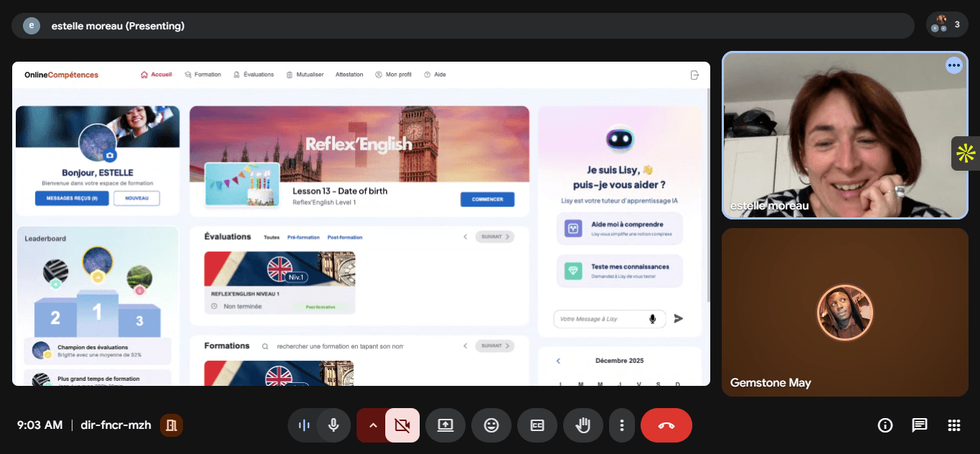The height and width of the screenshot is (454, 980).
Task: Select Gemstone May's participant tile
Action: tap(845, 312)
